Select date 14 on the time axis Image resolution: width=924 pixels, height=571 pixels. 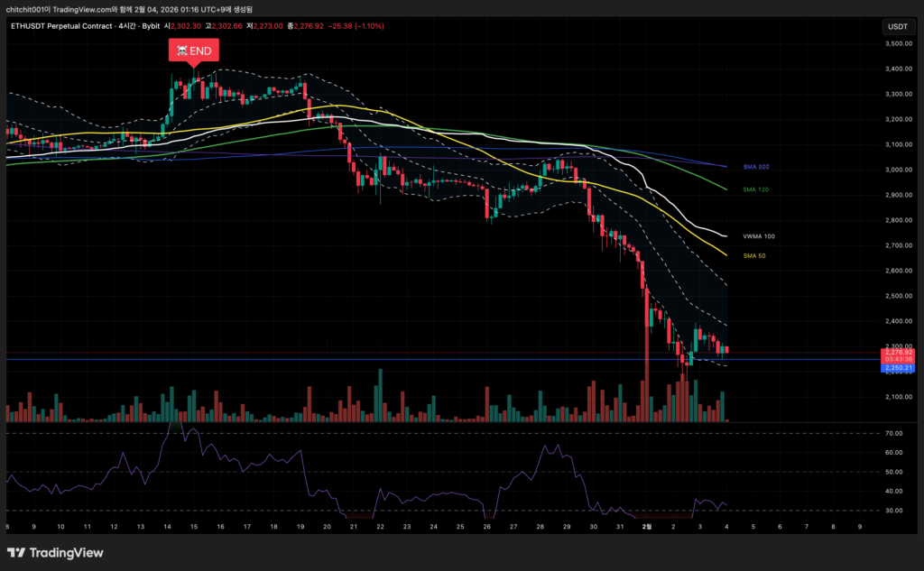coord(168,525)
